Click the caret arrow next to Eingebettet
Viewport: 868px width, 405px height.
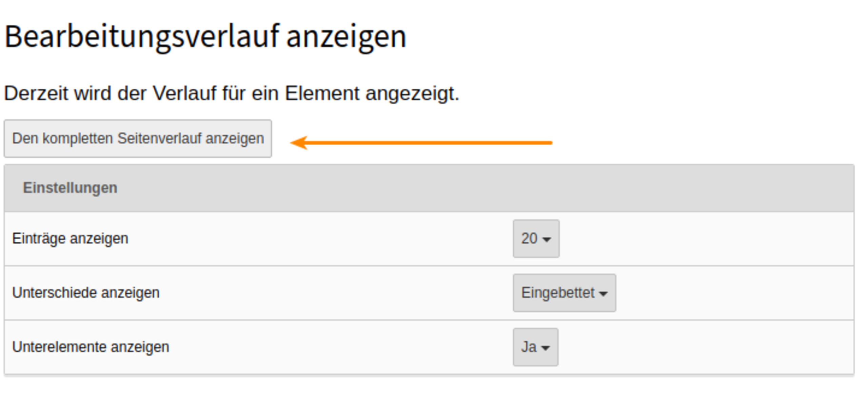[603, 294]
